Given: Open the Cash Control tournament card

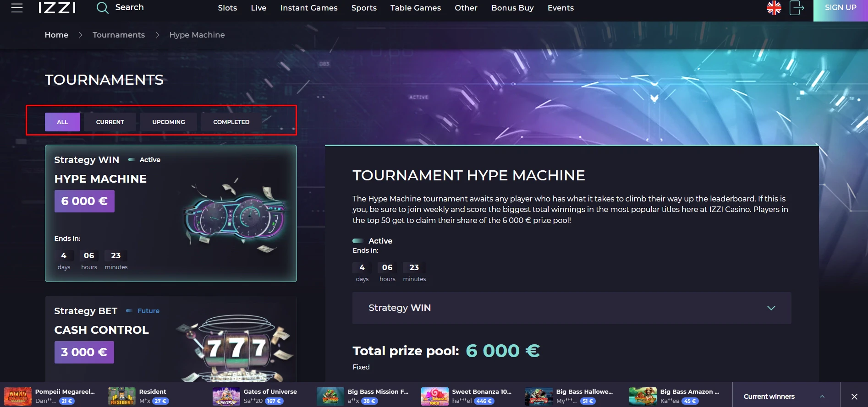Looking at the screenshot, I should [171, 339].
